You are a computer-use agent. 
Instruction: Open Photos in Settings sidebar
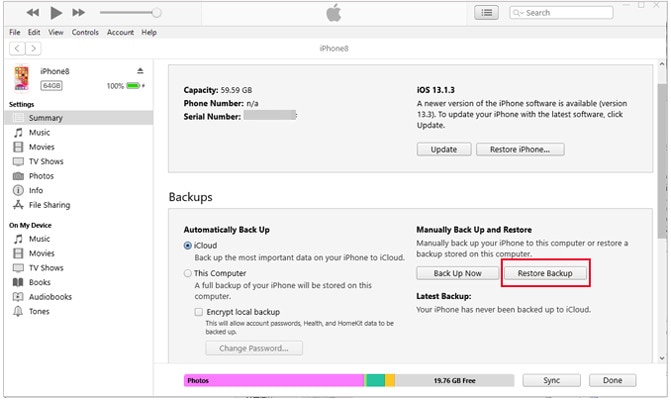click(41, 176)
